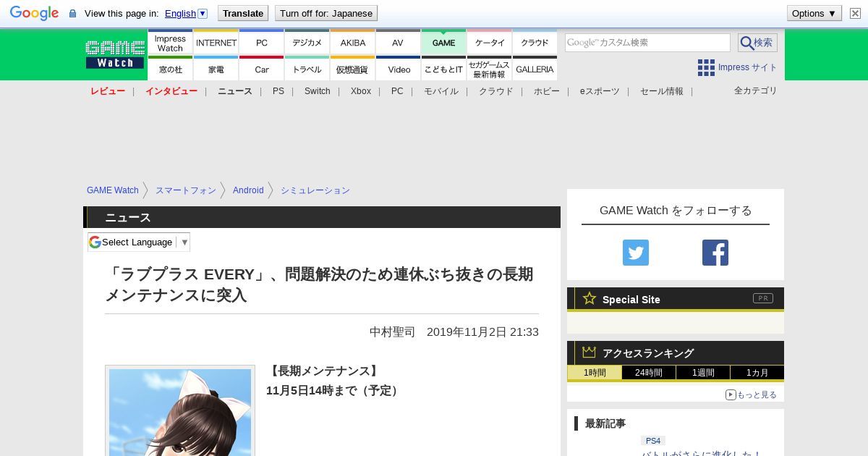Open the Car site tab

pos(262,69)
